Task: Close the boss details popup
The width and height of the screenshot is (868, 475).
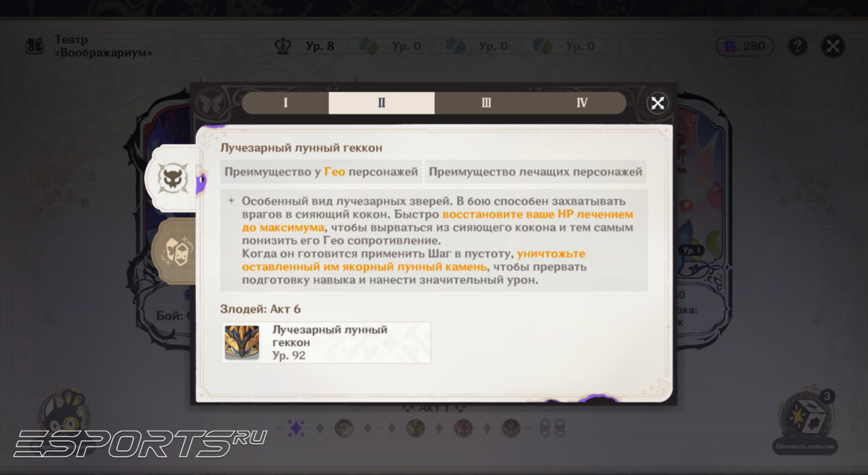Action: 657,103
